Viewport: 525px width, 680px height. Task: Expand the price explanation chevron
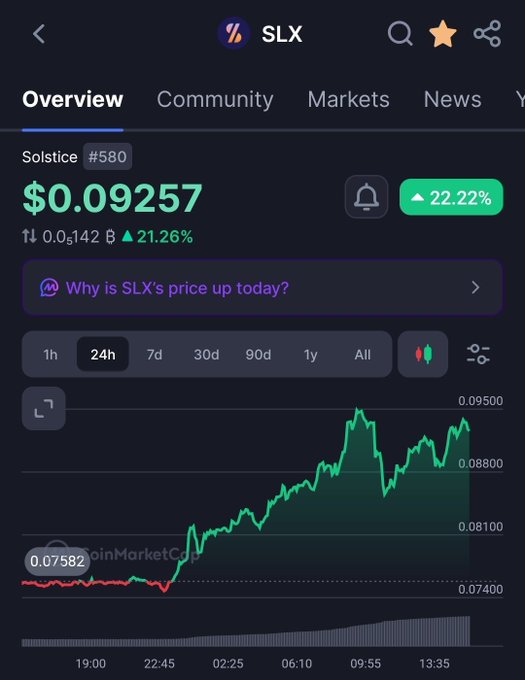pos(476,288)
